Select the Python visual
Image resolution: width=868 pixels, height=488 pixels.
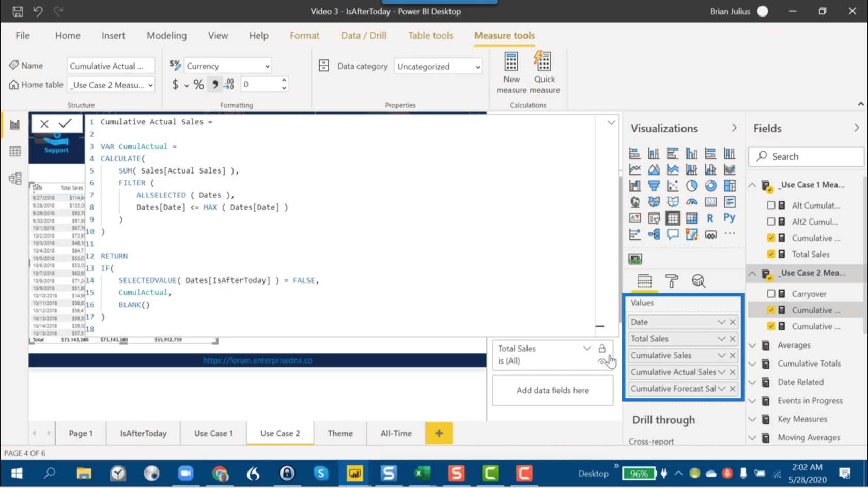(x=730, y=218)
